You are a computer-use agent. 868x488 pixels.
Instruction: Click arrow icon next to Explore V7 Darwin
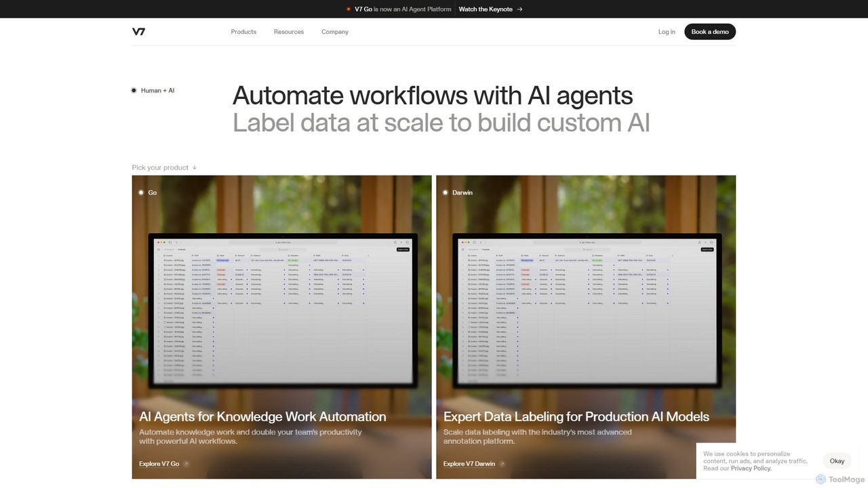tap(502, 464)
